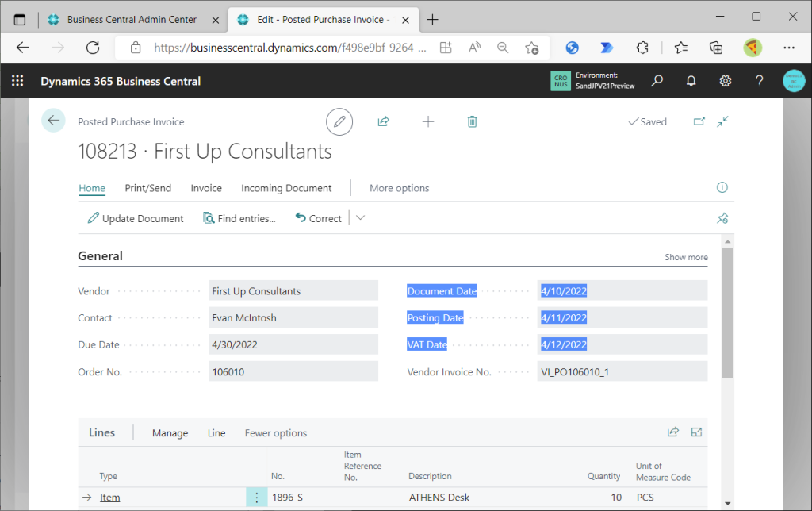Click the Correct action button
812x511 pixels.
tap(319, 218)
